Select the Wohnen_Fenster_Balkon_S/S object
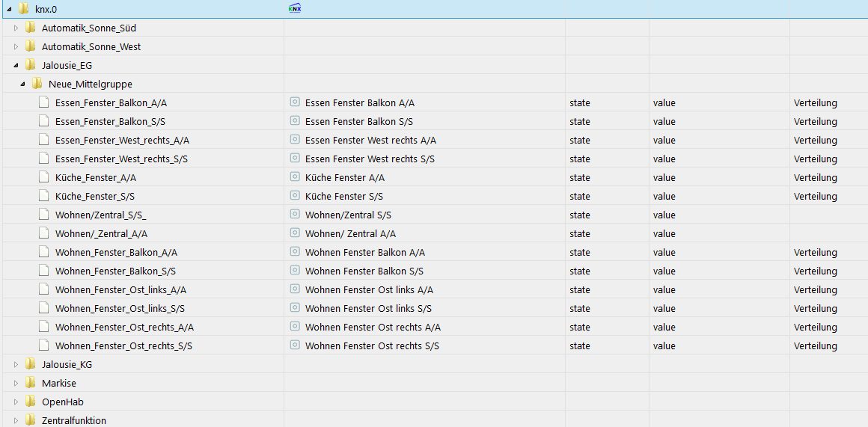Screen dimensions: 868x427 pos(116,271)
